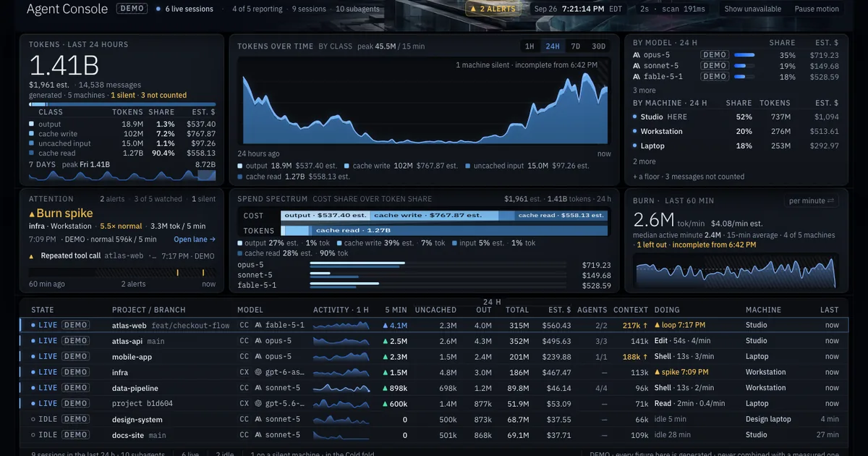
Task: Click the Laptop machine row in By Machine
Action: pos(736,145)
